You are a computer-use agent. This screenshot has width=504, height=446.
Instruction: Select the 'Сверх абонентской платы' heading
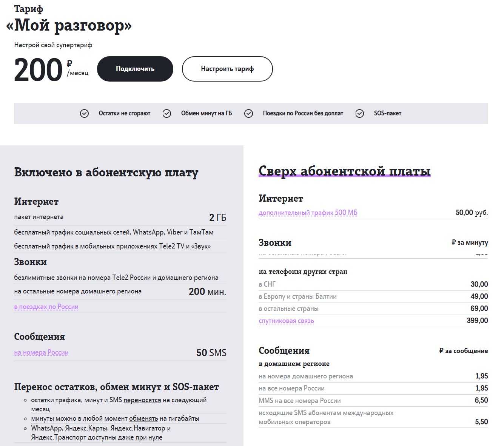click(344, 171)
